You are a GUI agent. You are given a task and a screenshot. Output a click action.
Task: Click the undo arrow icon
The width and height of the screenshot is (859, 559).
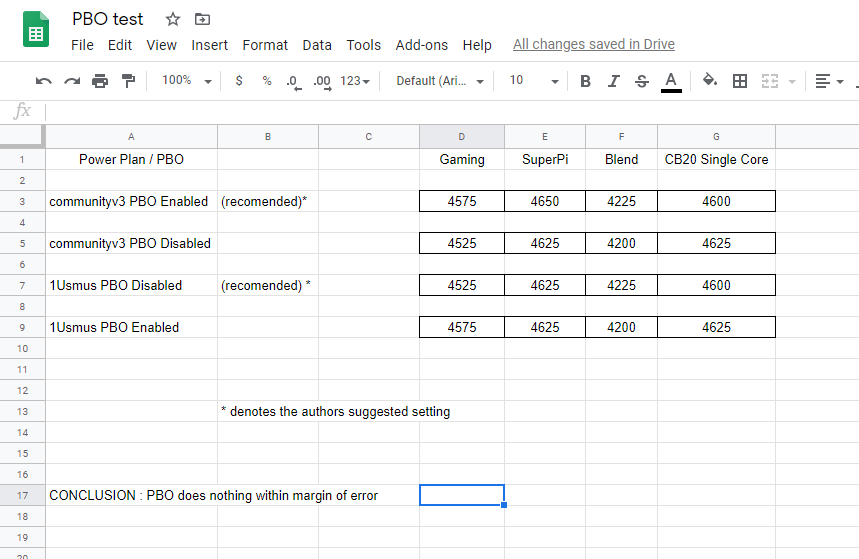[x=43, y=81]
